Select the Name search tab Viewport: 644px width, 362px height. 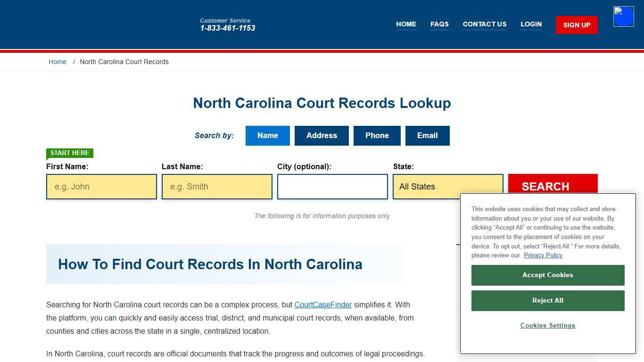point(267,135)
